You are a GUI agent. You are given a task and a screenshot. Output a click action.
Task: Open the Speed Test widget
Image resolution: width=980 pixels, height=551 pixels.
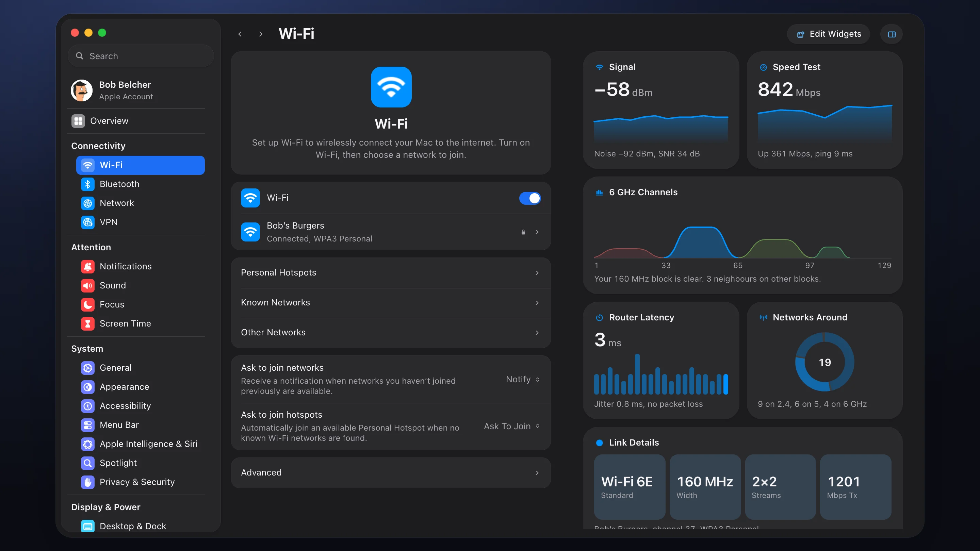coord(824,110)
